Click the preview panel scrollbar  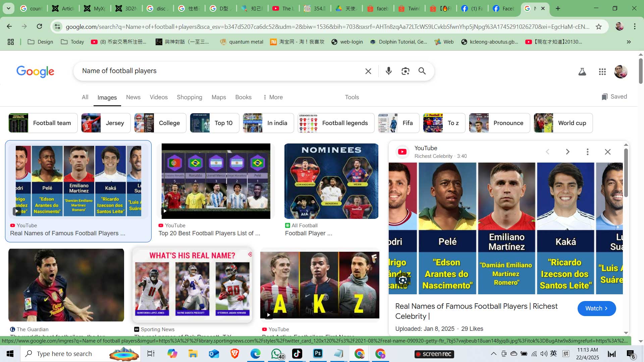pos(626,173)
